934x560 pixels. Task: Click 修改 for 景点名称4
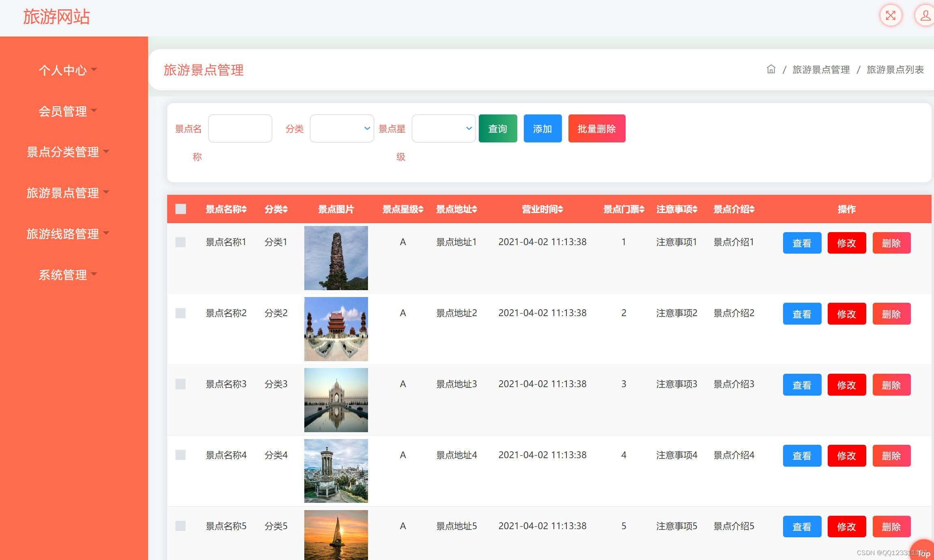847,456
